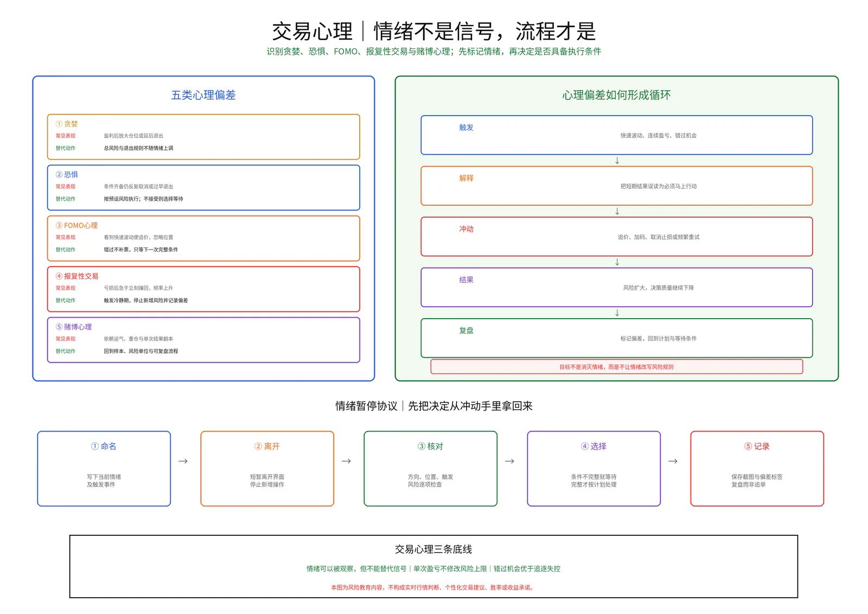Click 总风险与退出规则不随情绪上调 text
The image size is (868, 614).
pos(138,148)
